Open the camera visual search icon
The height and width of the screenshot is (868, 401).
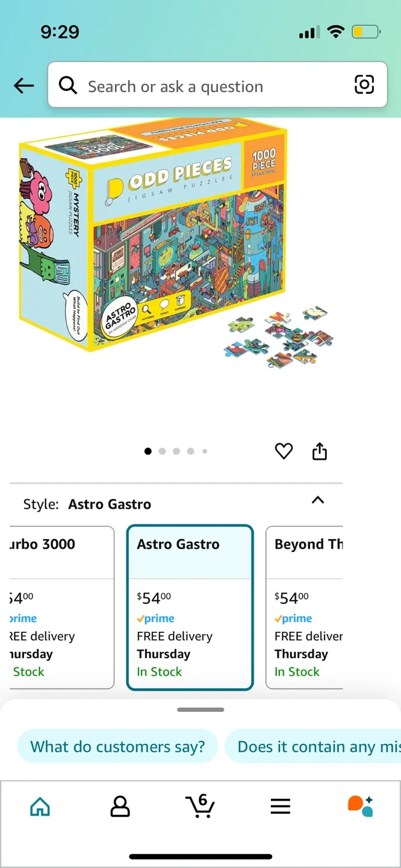tap(364, 85)
